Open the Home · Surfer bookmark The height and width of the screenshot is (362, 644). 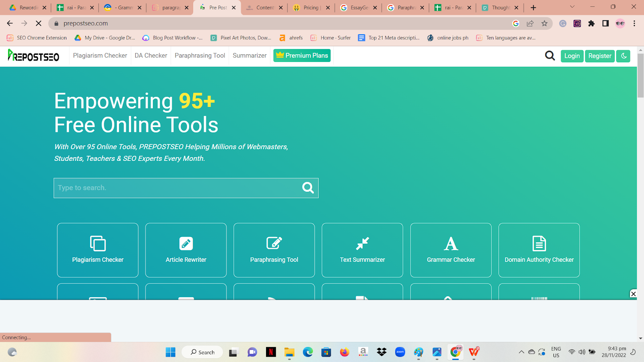331,38
